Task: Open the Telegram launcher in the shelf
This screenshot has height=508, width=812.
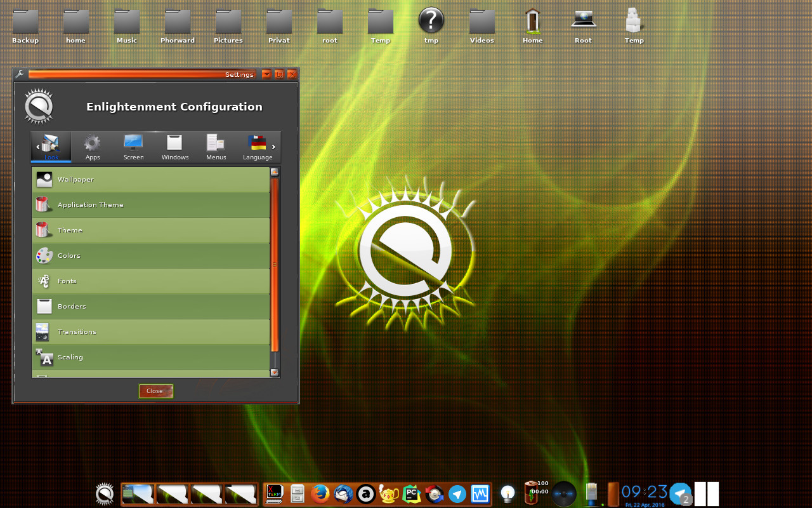Action: click(x=457, y=493)
